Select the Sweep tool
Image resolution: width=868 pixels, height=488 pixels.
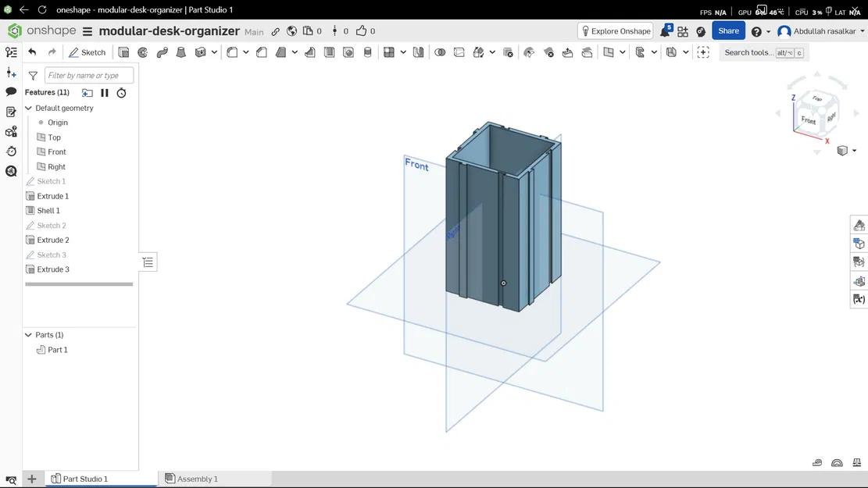pos(163,52)
